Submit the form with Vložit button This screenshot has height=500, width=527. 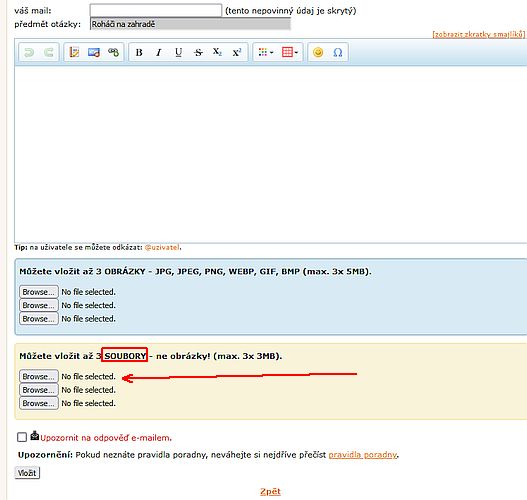click(27, 473)
